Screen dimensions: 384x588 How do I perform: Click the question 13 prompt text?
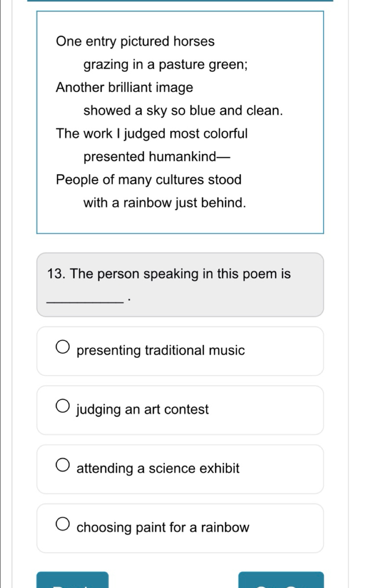(169, 274)
